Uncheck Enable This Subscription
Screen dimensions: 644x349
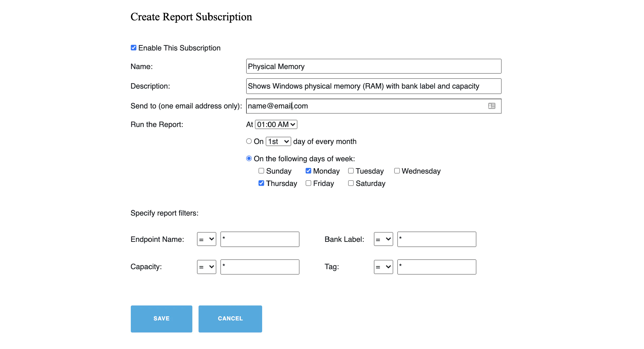(x=133, y=47)
